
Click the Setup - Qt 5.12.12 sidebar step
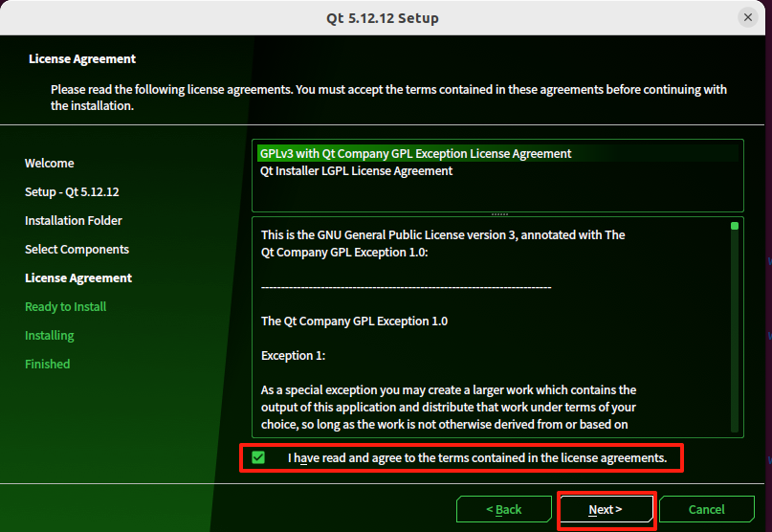point(72,192)
